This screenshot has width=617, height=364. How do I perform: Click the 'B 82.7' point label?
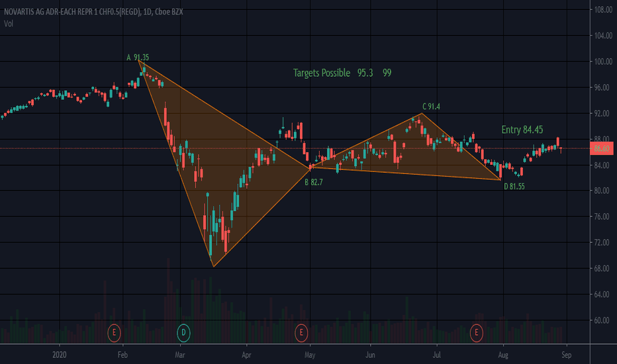(314, 182)
